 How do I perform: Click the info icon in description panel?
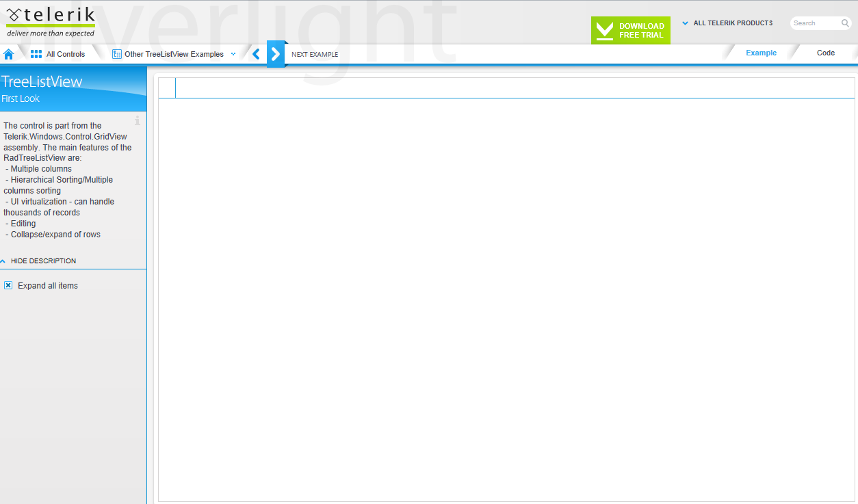tap(137, 120)
